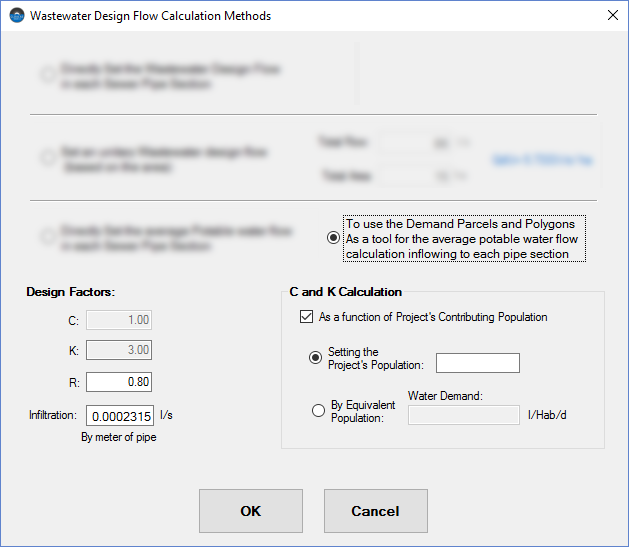Click the Project's Population input field
Viewport: 629px width, 547px height.
click(477, 363)
